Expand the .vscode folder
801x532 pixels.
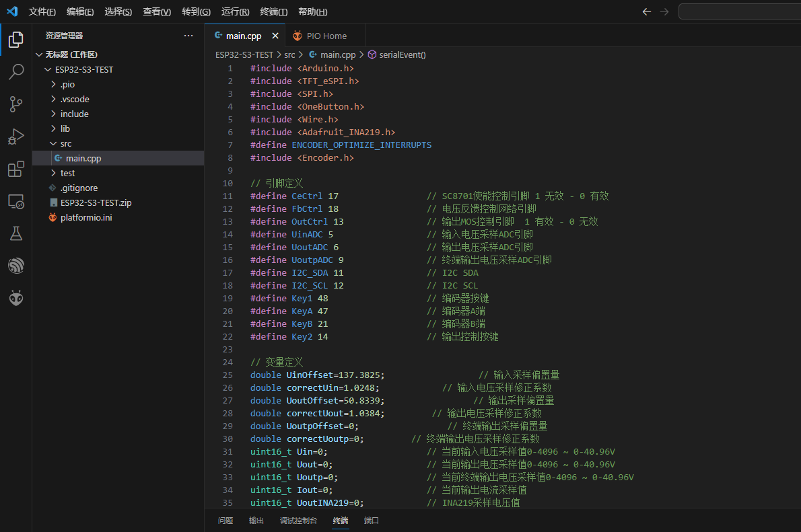53,99
